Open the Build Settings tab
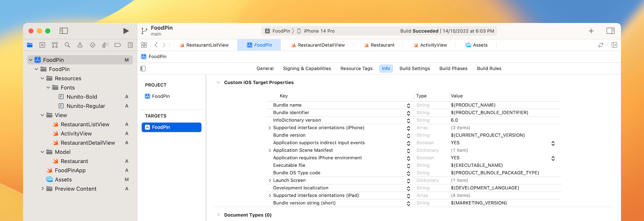The width and height of the screenshot is (644, 221). (x=415, y=69)
